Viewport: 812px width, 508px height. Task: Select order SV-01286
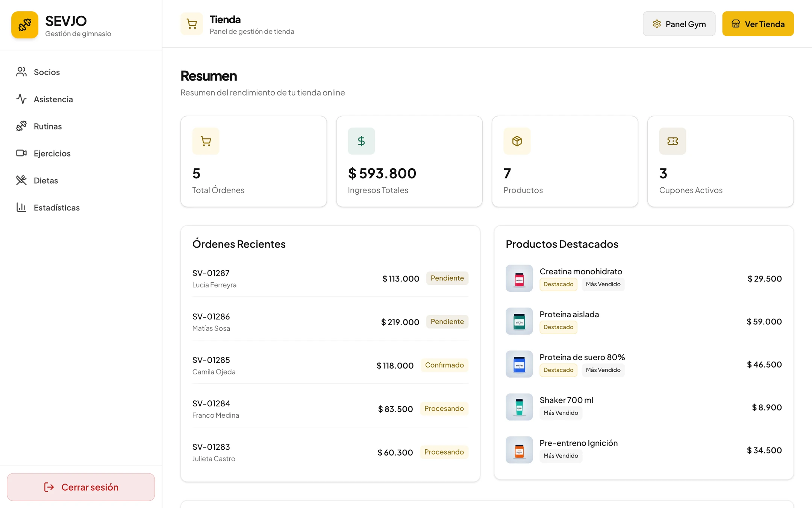330,322
